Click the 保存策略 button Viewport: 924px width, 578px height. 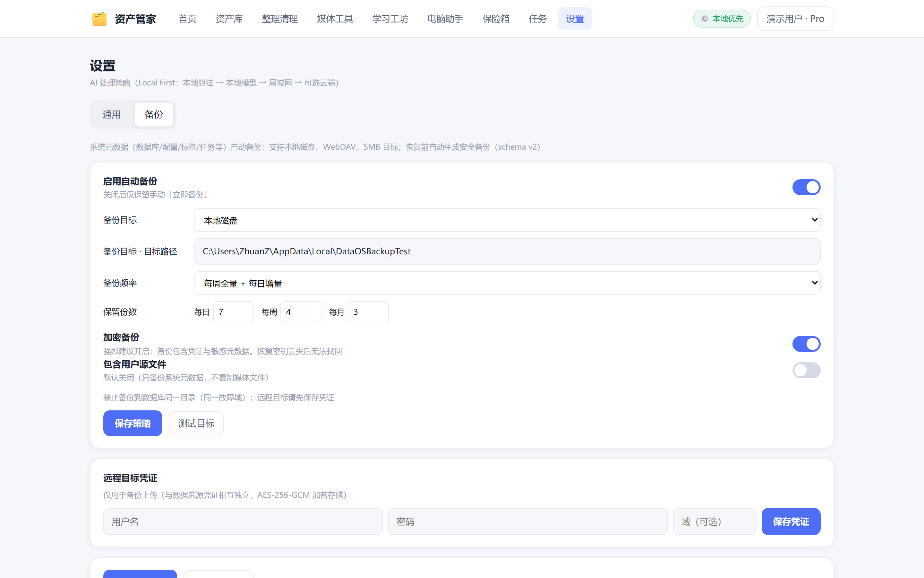(133, 423)
